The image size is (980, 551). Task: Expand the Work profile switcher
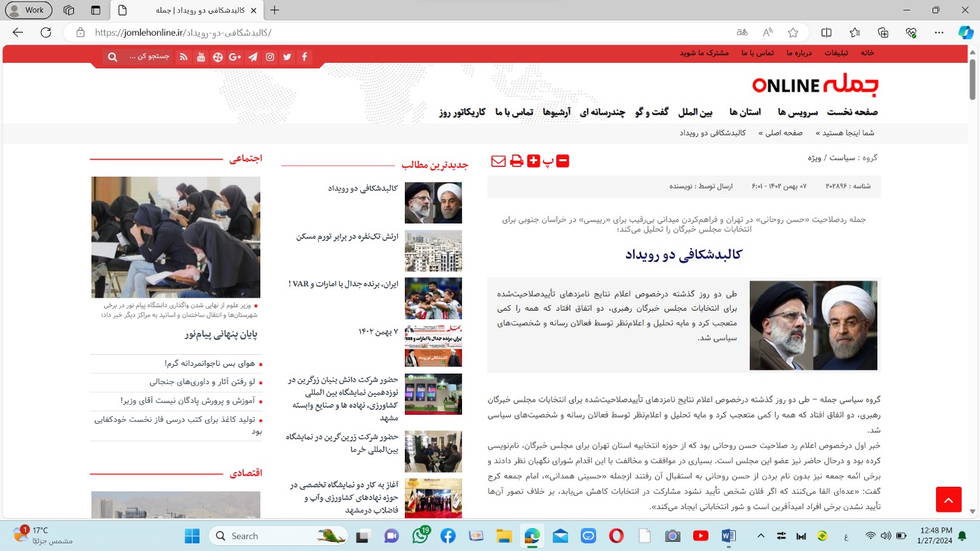(28, 10)
